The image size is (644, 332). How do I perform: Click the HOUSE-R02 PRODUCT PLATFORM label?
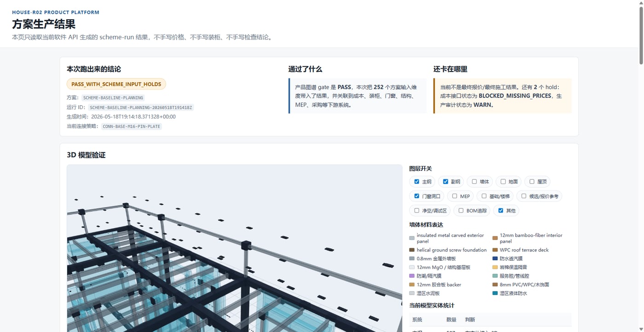pos(56,12)
